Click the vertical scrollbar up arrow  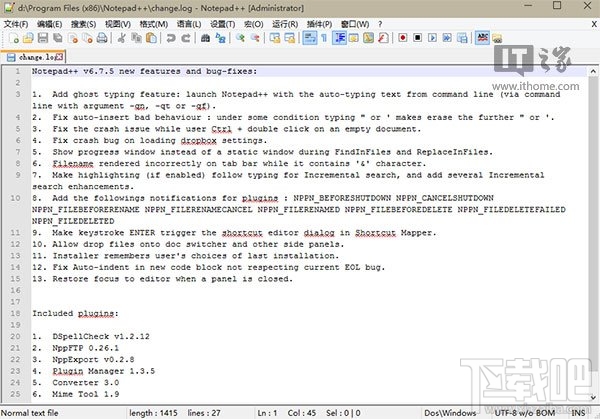(x=593, y=71)
